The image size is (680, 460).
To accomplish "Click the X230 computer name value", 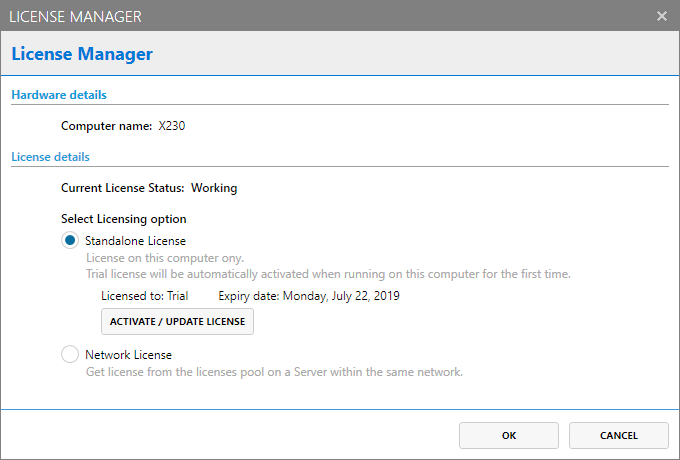I will (x=172, y=126).
